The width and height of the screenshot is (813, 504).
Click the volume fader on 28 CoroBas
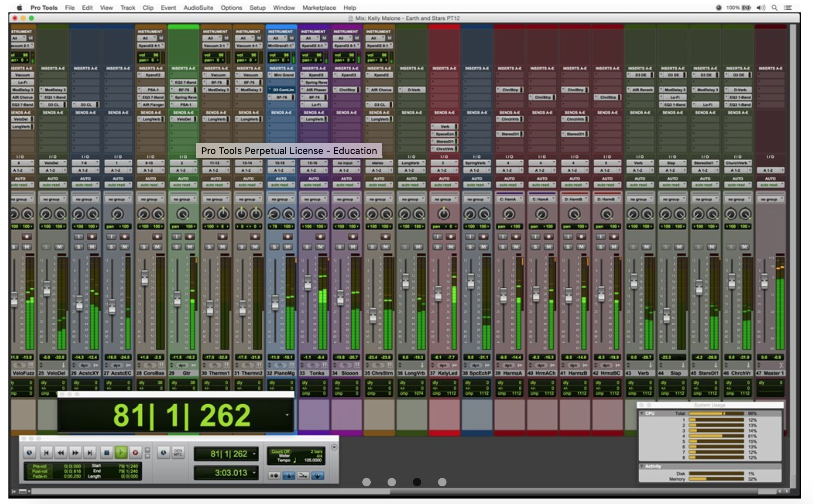[x=144, y=278]
